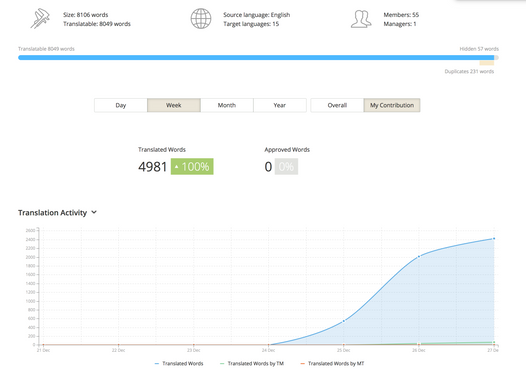Toggle Translated Words legend series
The height and width of the screenshot is (380, 526).
point(179,364)
